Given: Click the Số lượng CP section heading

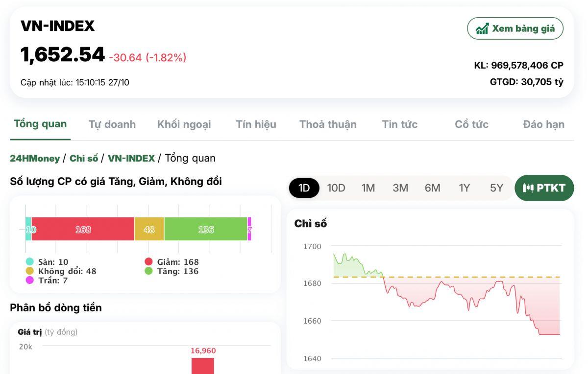Looking at the screenshot, I should (x=116, y=182).
